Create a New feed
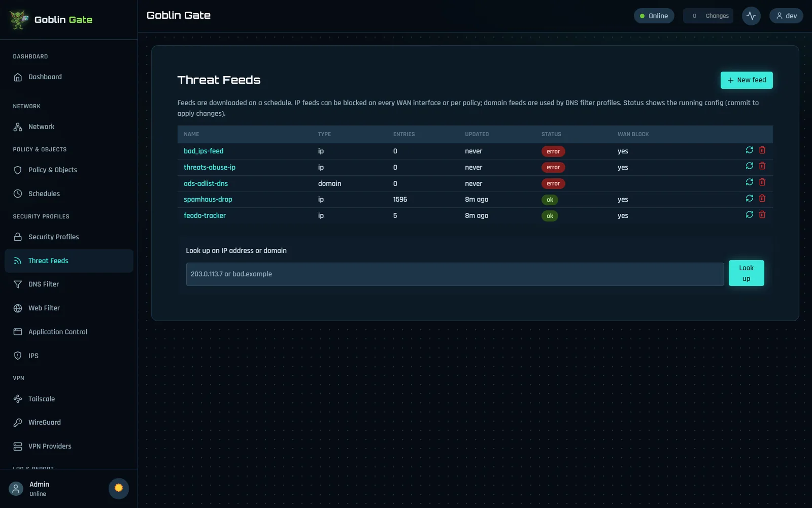812x508 pixels. [x=747, y=80]
